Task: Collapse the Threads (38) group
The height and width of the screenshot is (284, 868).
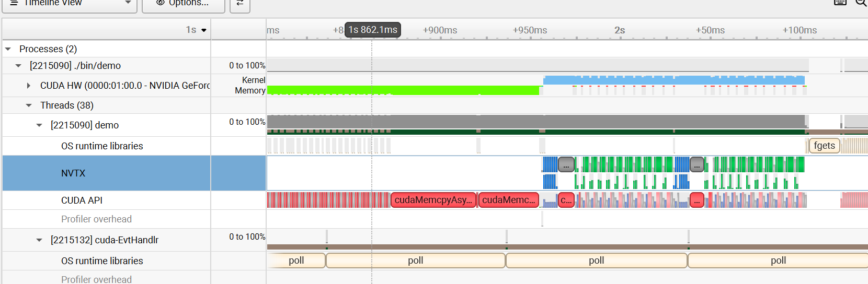Action: coord(29,105)
